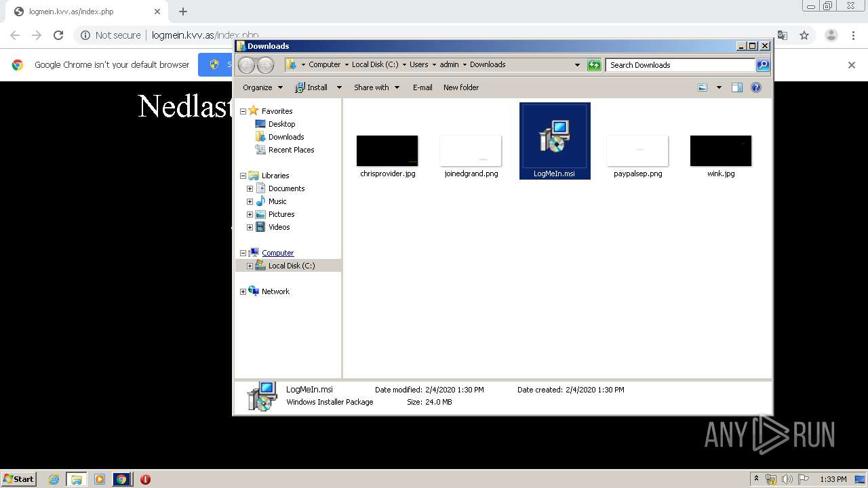Reload the Chrome page
The width and height of the screenshot is (868, 488).
pos(58,35)
